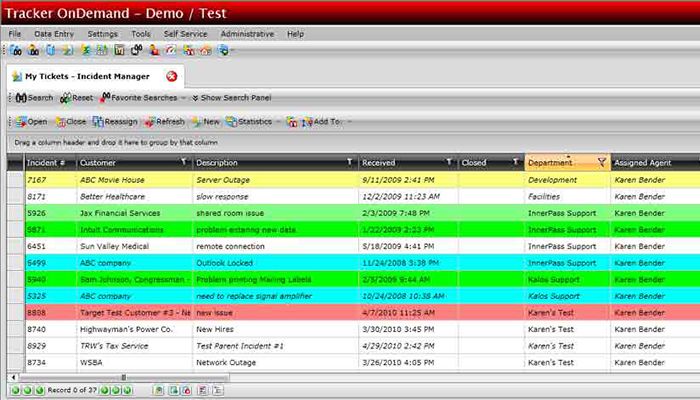Select incident number 8808
The height and width of the screenshot is (400, 700).
pyautogui.click(x=36, y=312)
